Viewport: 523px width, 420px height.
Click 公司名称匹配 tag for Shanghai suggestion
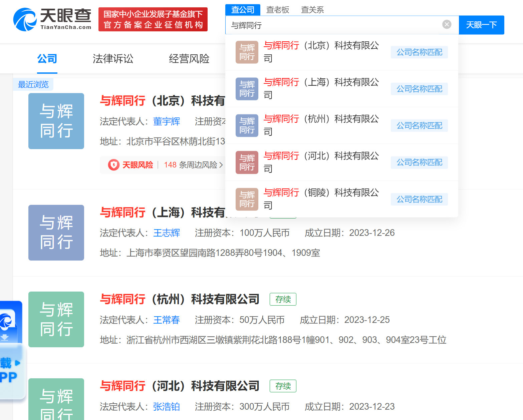[419, 89]
